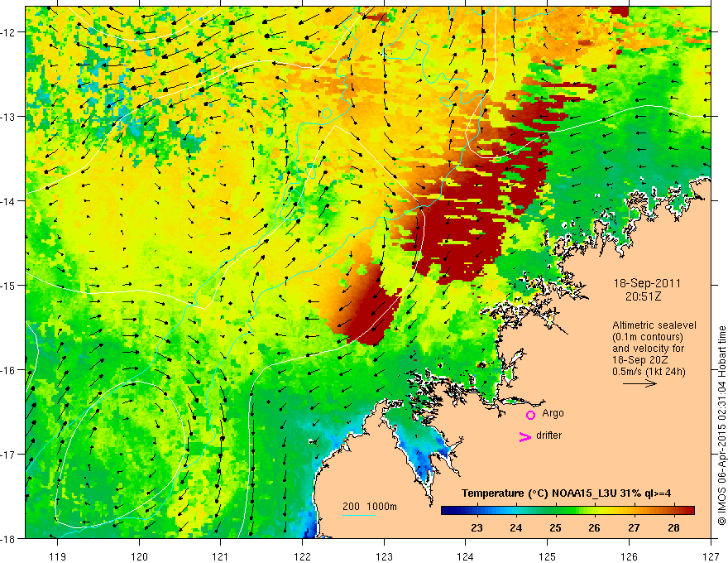Click the -16 latitude axis label
Image resolution: width=728 pixels, height=563 pixels.
click(8, 370)
